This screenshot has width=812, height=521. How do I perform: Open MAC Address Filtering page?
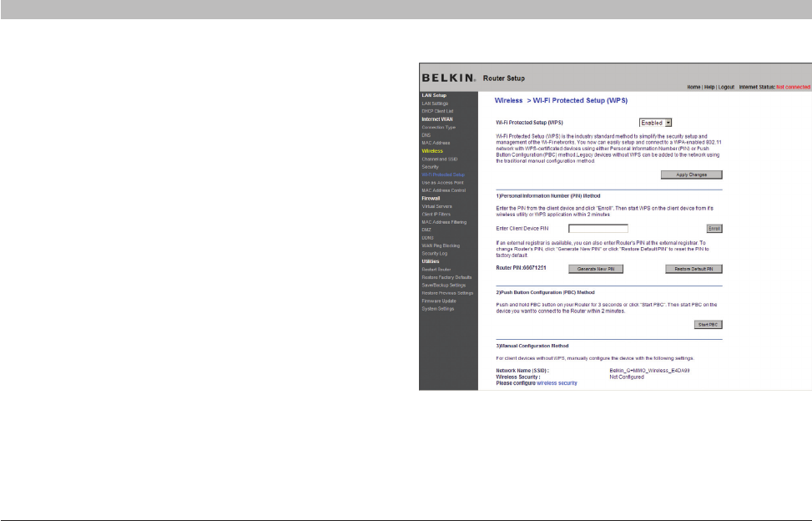[x=444, y=222]
